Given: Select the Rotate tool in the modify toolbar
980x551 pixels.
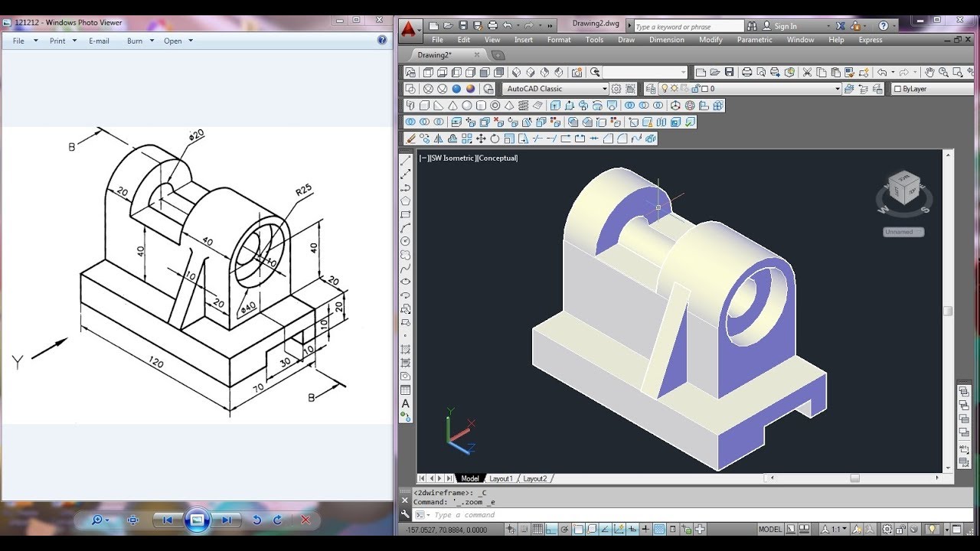Looking at the screenshot, I should 495,139.
